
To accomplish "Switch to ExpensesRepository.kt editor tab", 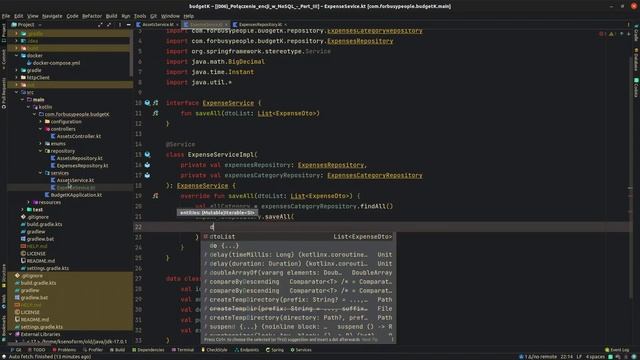I will point(260,24).
